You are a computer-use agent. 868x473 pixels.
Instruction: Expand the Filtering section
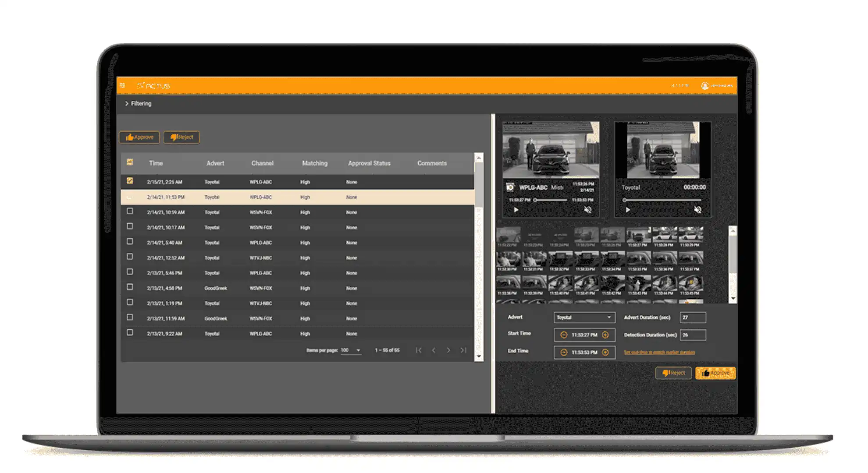pyautogui.click(x=138, y=104)
